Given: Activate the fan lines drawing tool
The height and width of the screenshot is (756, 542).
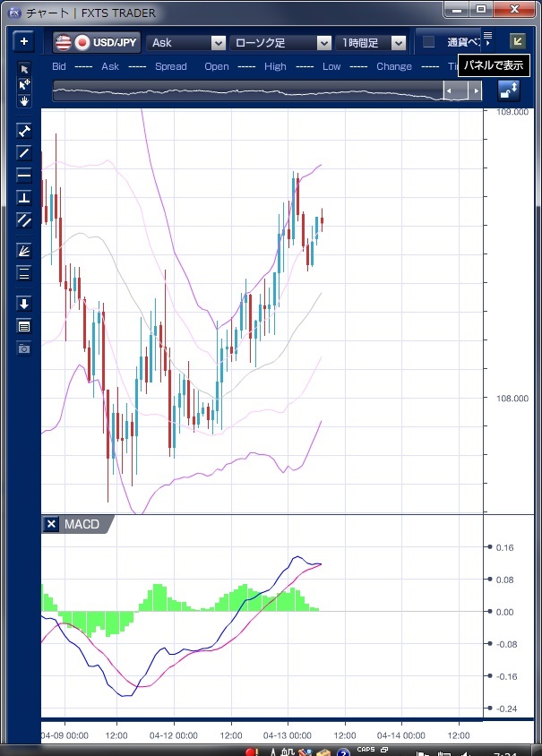Looking at the screenshot, I should tap(24, 251).
